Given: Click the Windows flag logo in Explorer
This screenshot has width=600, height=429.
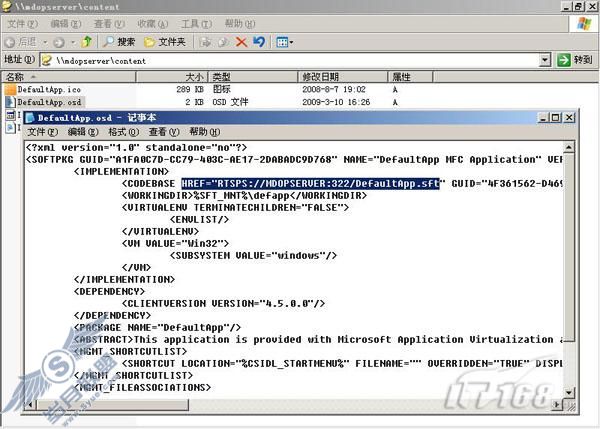Looking at the screenshot, I should (584, 23).
